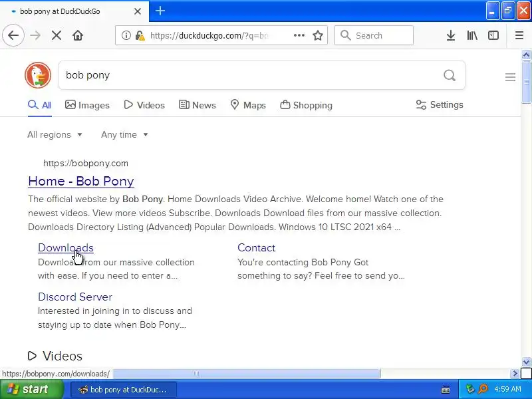The width and height of the screenshot is (532, 399).
Task: Click the vertical scrollbar down arrow
Action: pos(526,362)
